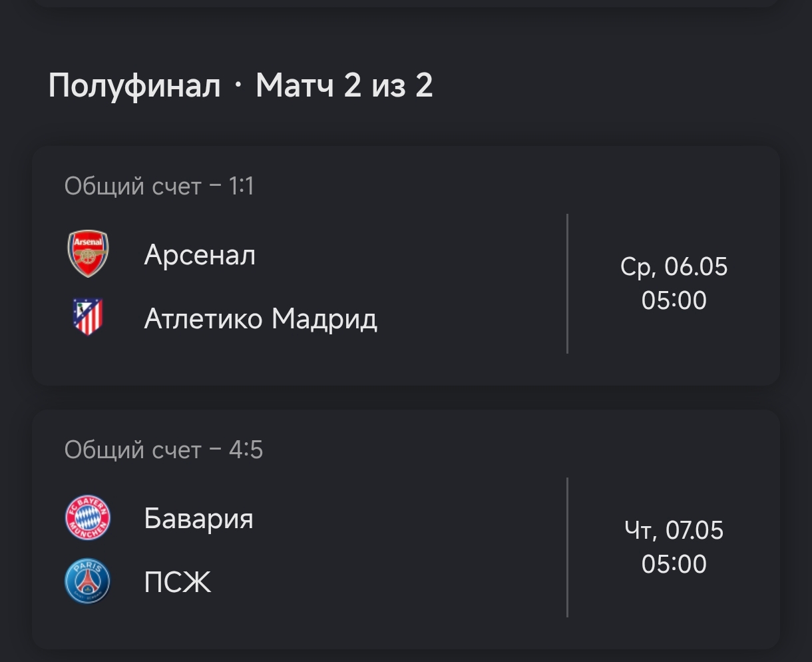The width and height of the screenshot is (812, 662).
Task: Open Бавария team name
Action: pos(198,518)
